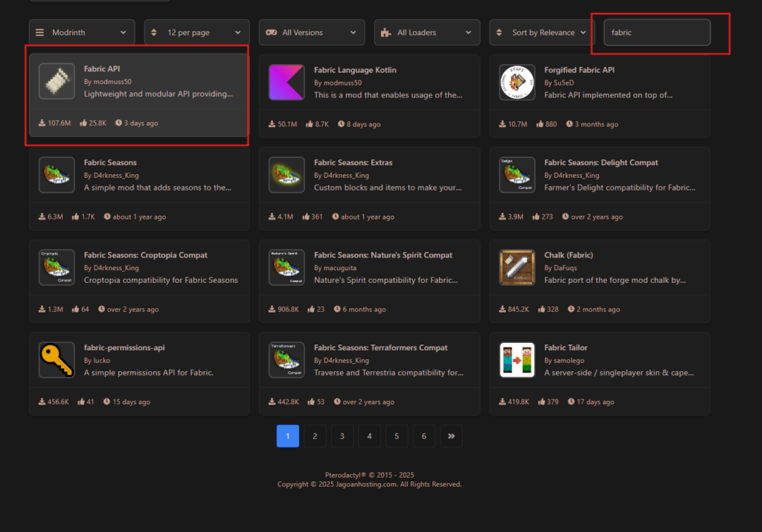Open the Modrinth source dropdown
This screenshot has width=762, height=532.
[x=81, y=32]
